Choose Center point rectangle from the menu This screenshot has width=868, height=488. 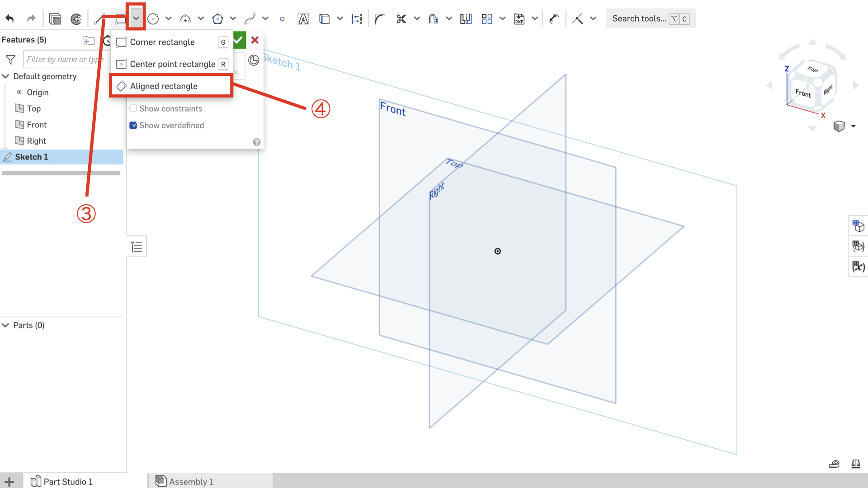pos(172,64)
